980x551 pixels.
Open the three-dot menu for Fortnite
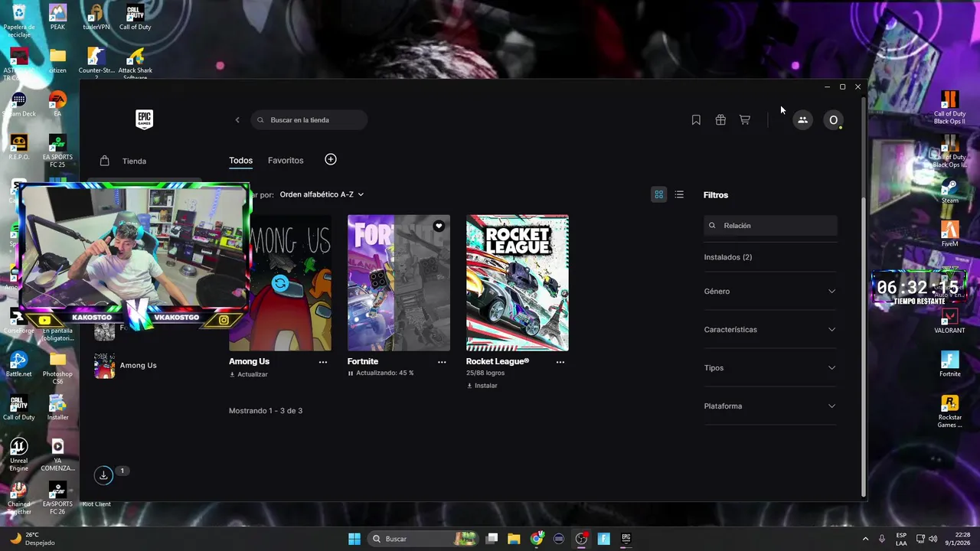click(x=442, y=362)
